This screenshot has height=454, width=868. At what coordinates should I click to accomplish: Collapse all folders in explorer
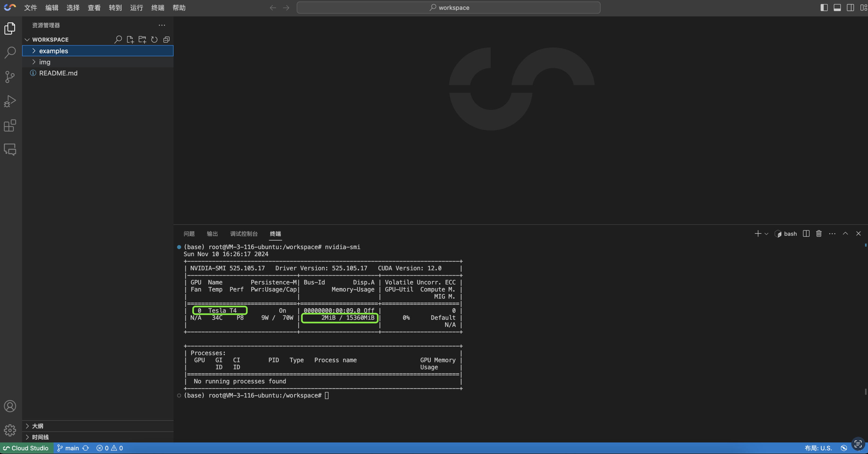(167, 39)
